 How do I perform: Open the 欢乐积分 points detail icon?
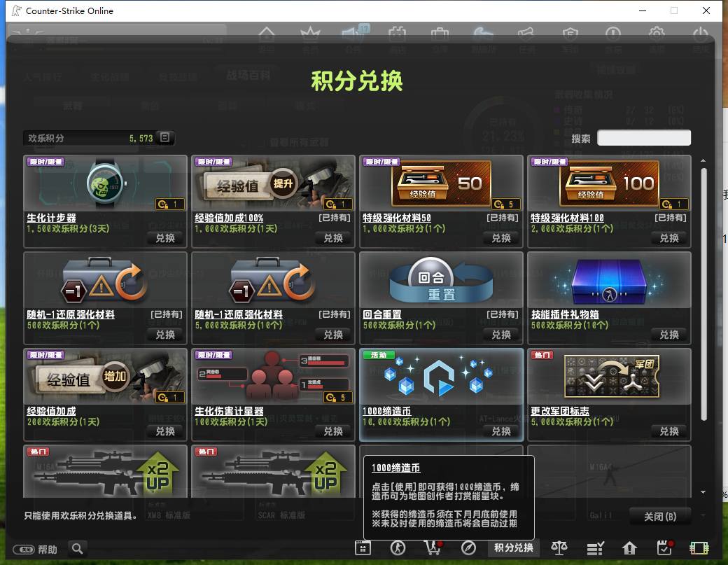(164, 137)
